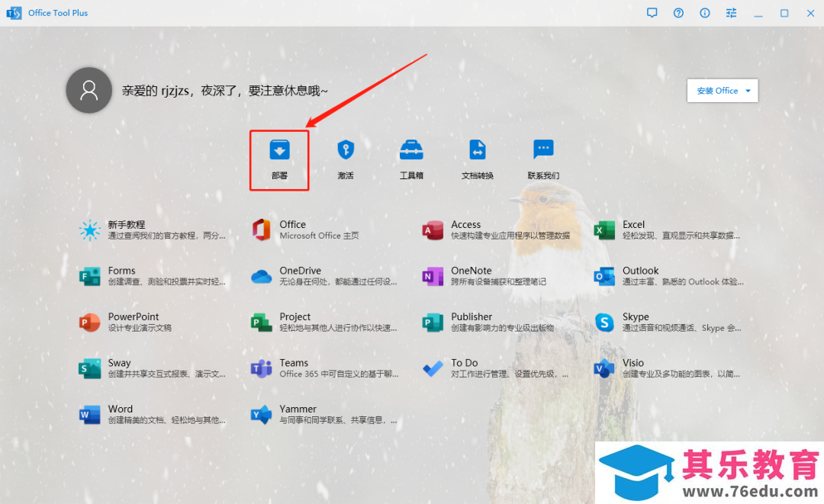Click the 工具箱 label text
The image size is (824, 504).
pyautogui.click(x=411, y=175)
